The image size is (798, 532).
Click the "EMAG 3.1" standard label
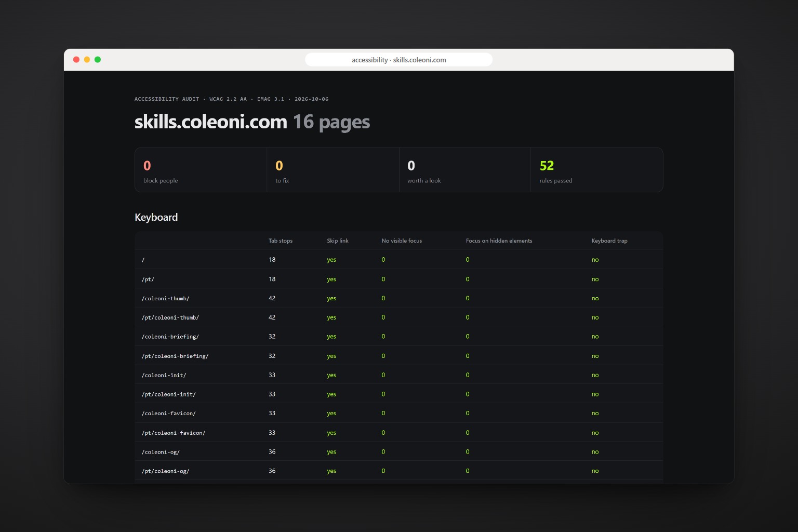271,99
